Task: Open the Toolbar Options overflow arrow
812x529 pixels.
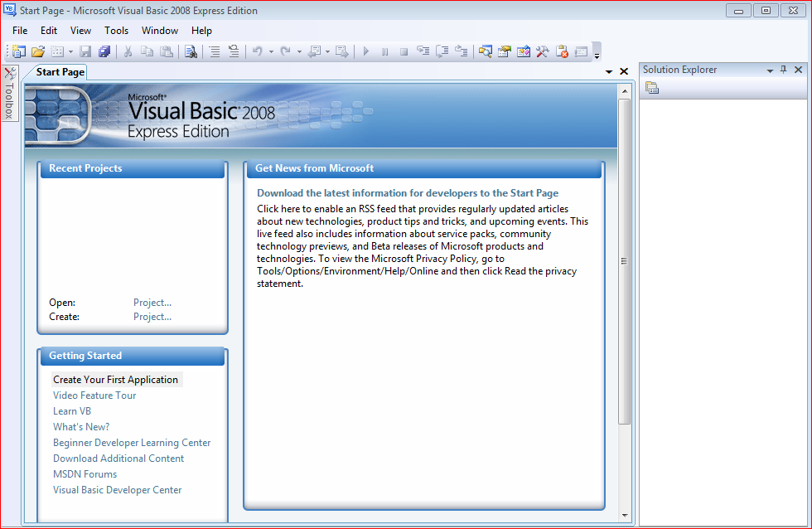Action: [597, 54]
